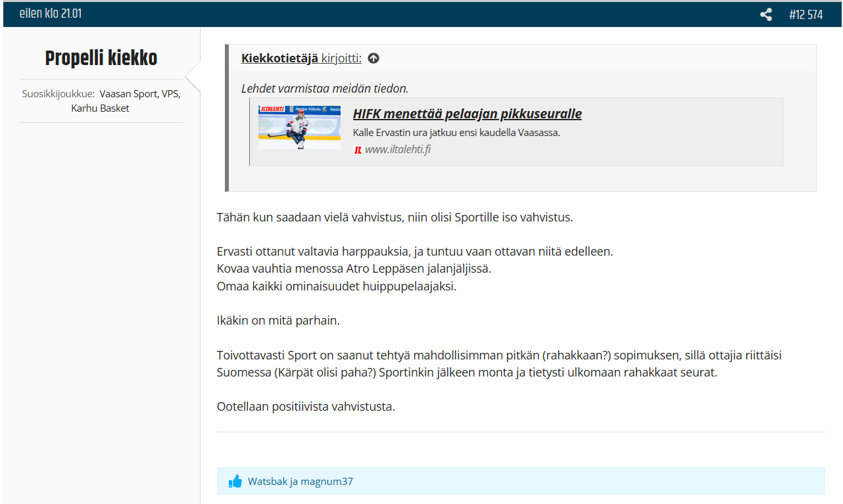Click the paragraph 'Ootellaan positiivista vahvistusta'

tap(306, 406)
